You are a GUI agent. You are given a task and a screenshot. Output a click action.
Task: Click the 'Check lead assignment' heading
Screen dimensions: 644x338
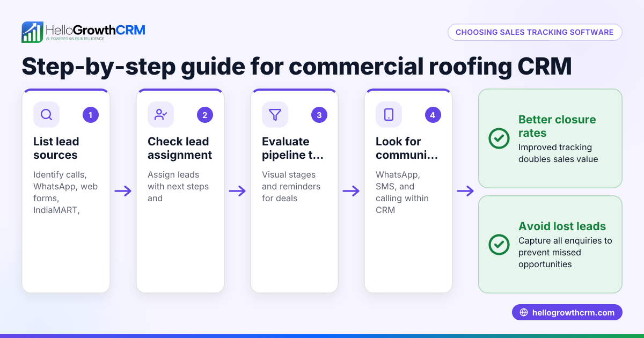(180, 148)
